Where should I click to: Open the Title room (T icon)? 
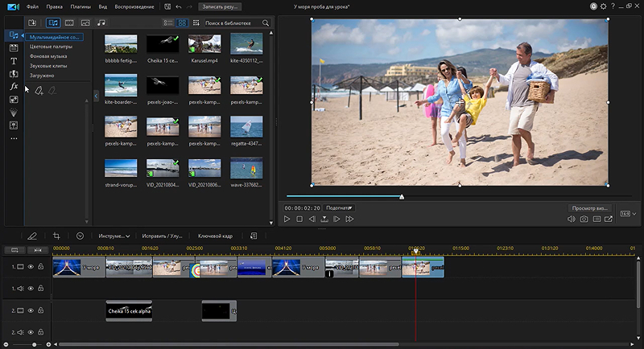(14, 61)
